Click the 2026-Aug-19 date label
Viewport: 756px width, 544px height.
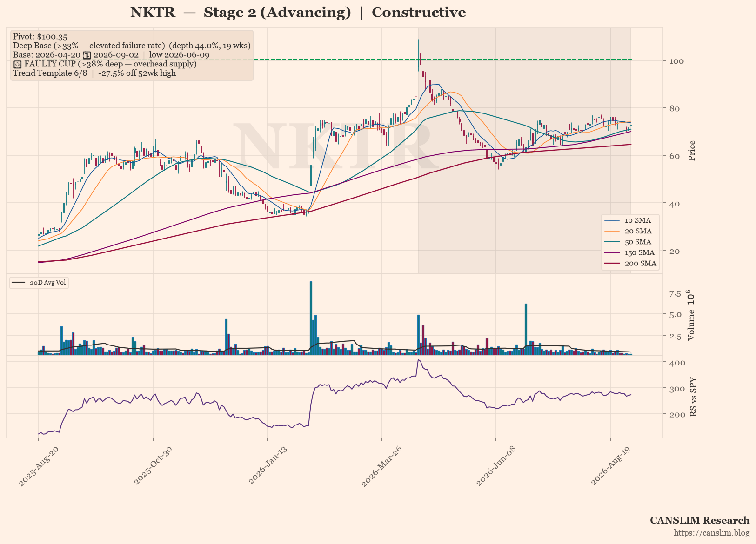tap(611, 466)
